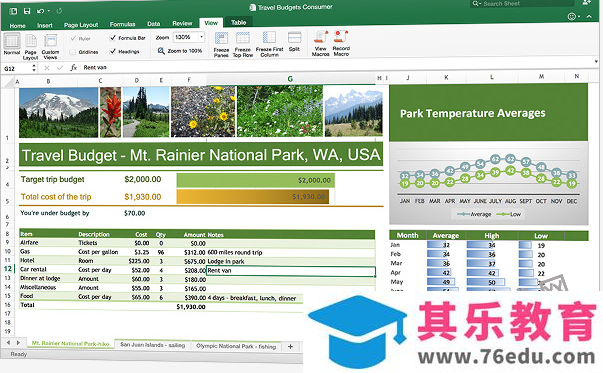This screenshot has height=373, width=603.
Task: Click Freeze Top Row icon
Action: pos(243,38)
